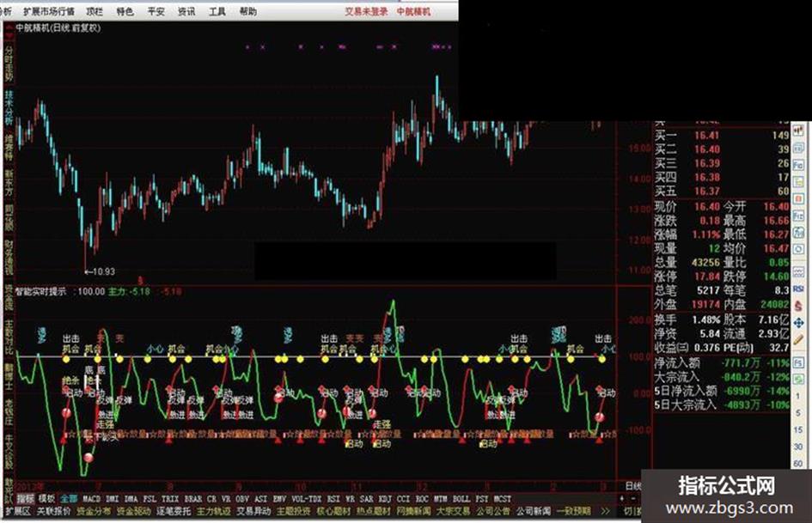Switch to the 指标 tab

[x=26, y=499]
